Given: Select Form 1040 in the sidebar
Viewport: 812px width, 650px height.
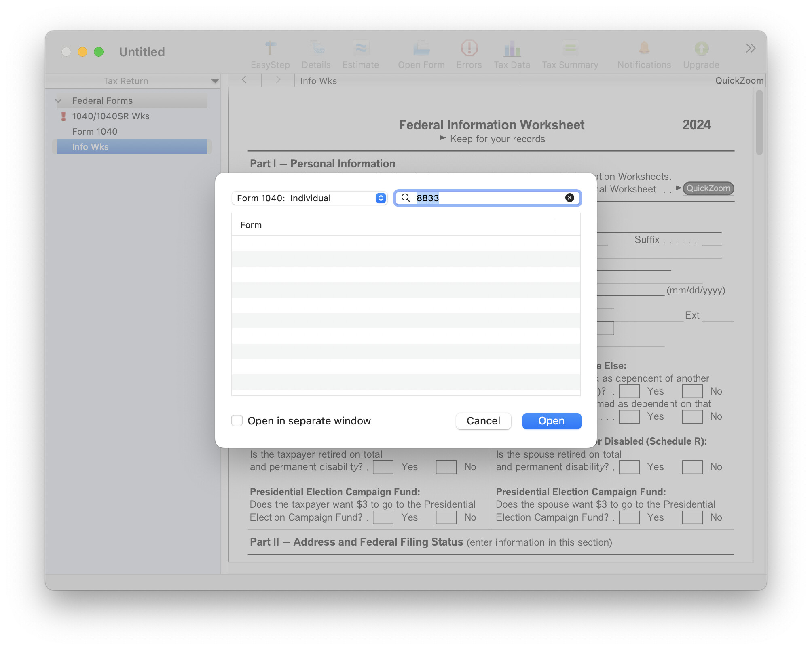Looking at the screenshot, I should (95, 131).
